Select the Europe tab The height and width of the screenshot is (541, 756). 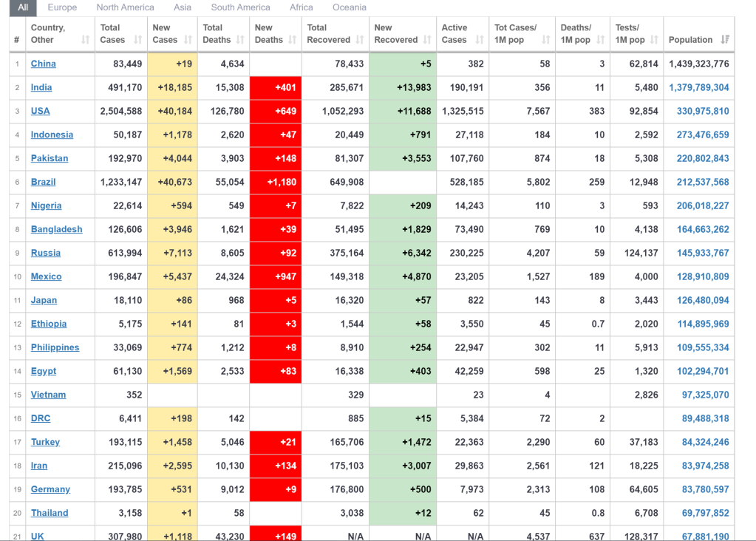tap(62, 7)
